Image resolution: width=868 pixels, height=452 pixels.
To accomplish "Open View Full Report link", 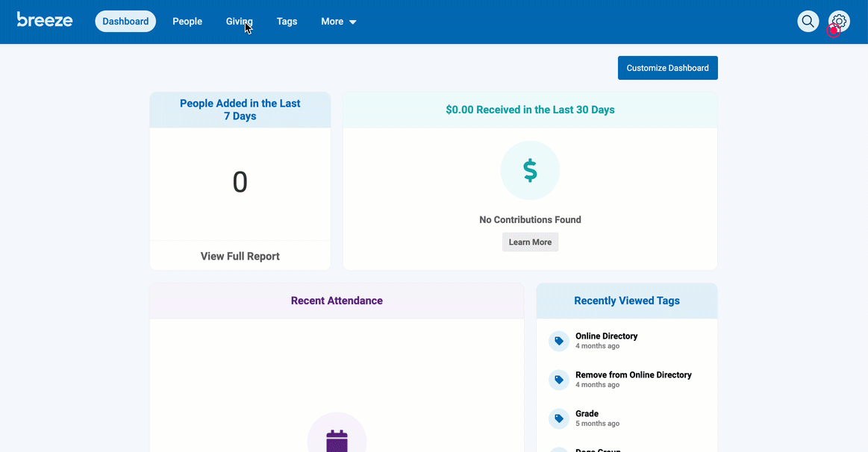I will coord(240,256).
